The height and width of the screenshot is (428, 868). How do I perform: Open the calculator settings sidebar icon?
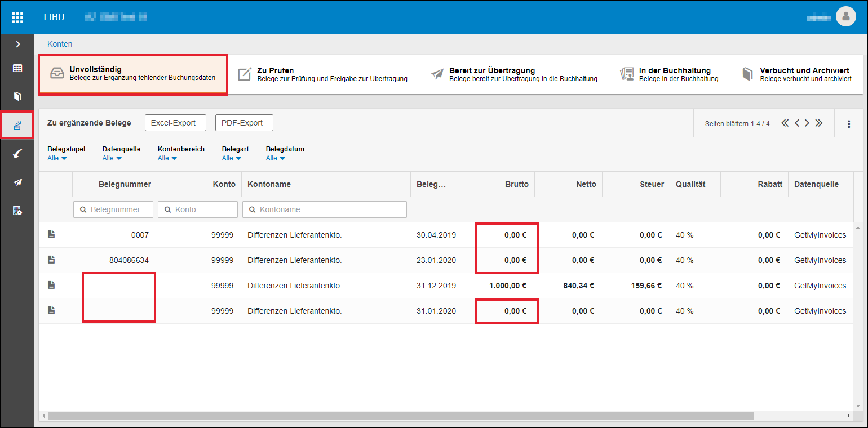tap(17, 211)
